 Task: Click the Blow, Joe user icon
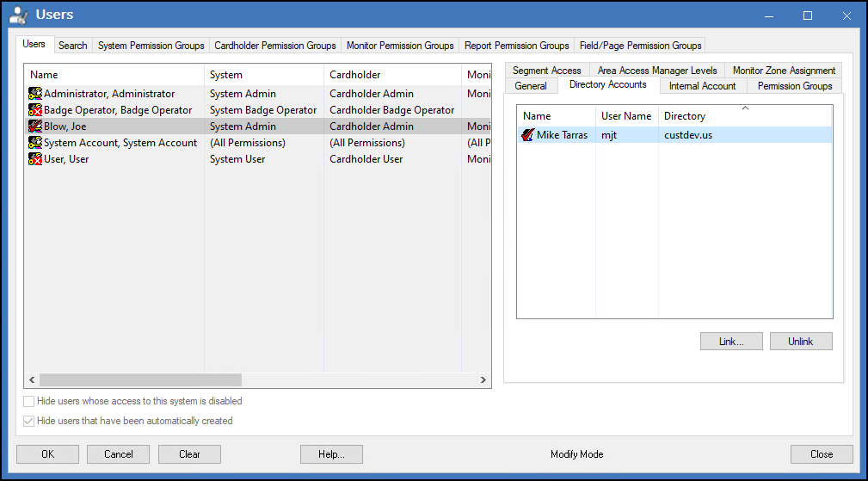click(x=35, y=126)
